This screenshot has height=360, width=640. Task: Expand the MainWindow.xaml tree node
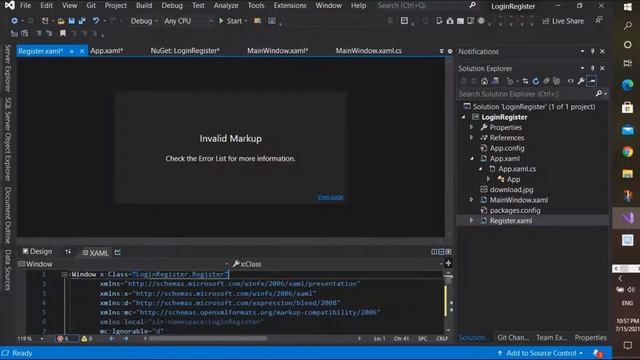pyautogui.click(x=472, y=200)
